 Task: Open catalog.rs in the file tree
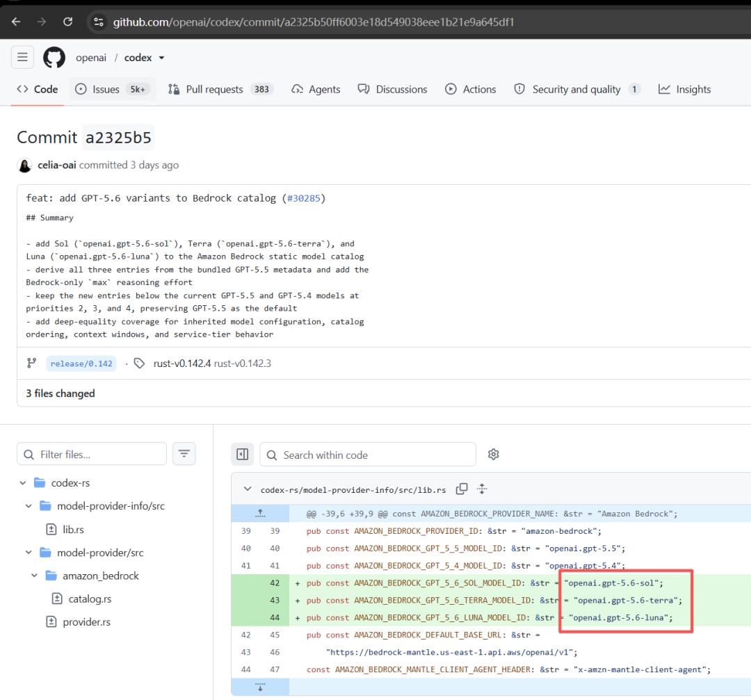click(90, 599)
